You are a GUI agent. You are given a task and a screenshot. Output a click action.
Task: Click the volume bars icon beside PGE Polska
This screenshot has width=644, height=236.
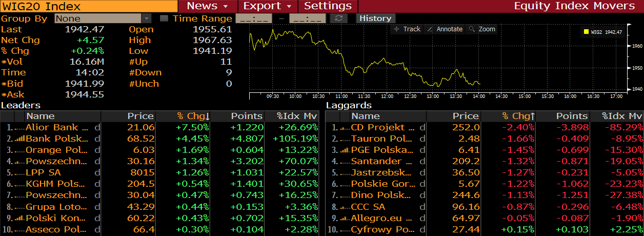[345, 150]
